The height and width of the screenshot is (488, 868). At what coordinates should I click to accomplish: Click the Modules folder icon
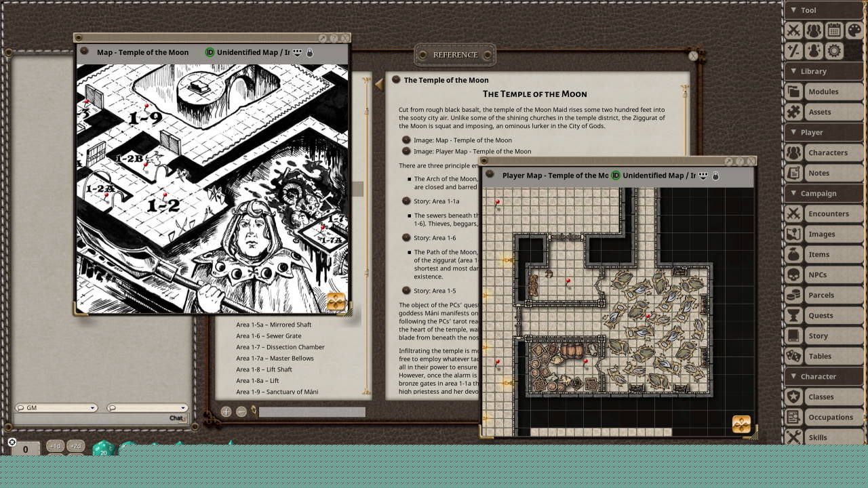(793, 91)
